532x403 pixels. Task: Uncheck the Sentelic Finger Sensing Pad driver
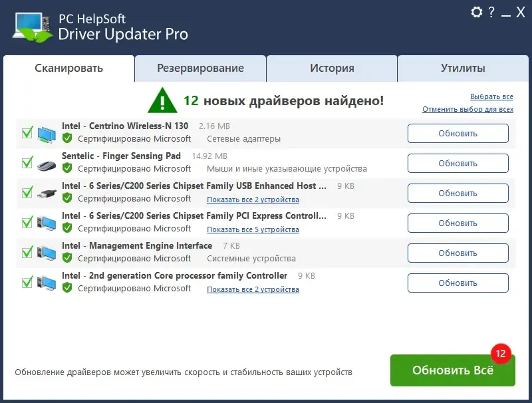pyautogui.click(x=27, y=162)
